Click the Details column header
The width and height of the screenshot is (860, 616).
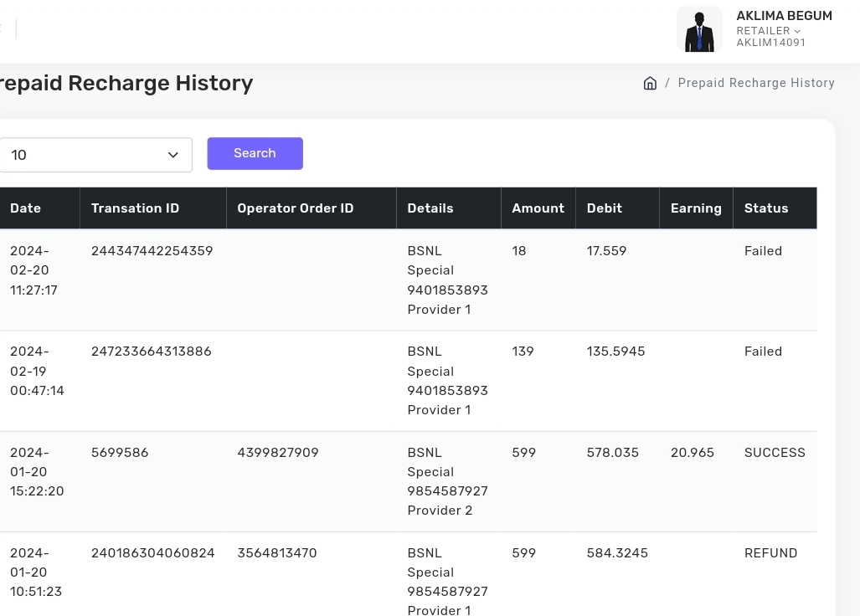click(430, 208)
